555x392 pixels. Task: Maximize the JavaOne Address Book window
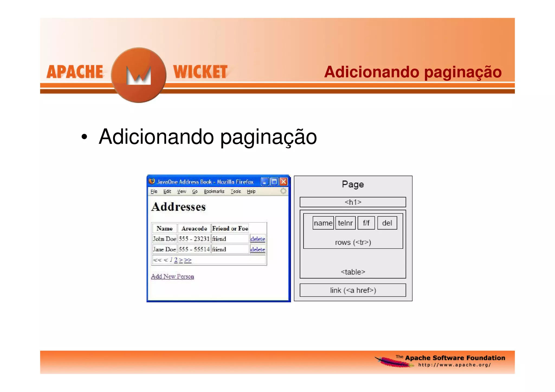point(274,182)
